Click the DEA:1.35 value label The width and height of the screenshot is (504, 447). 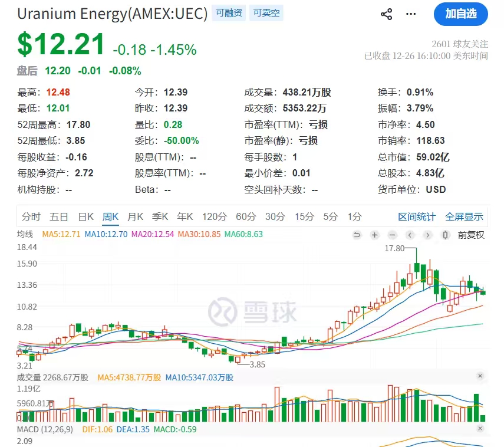[133, 429]
